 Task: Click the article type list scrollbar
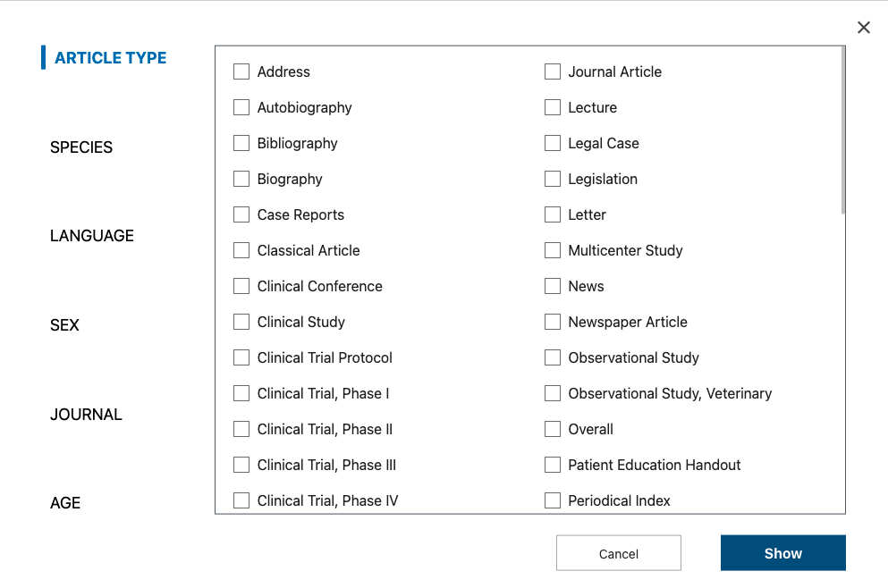(842, 130)
